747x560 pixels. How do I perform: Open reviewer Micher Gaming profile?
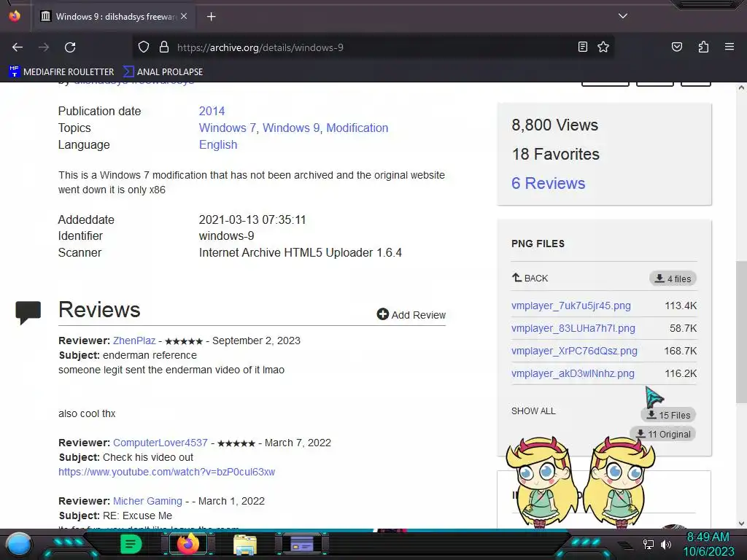(147, 502)
